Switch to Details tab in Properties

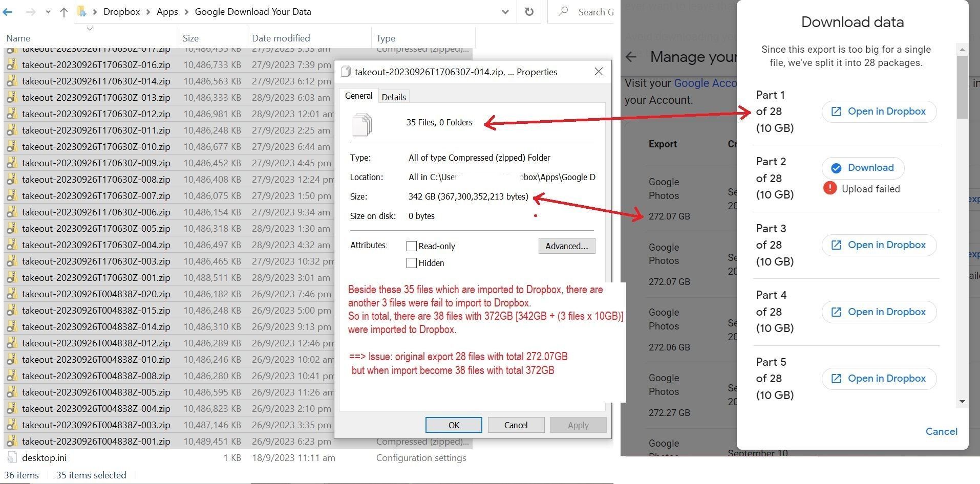pos(394,97)
